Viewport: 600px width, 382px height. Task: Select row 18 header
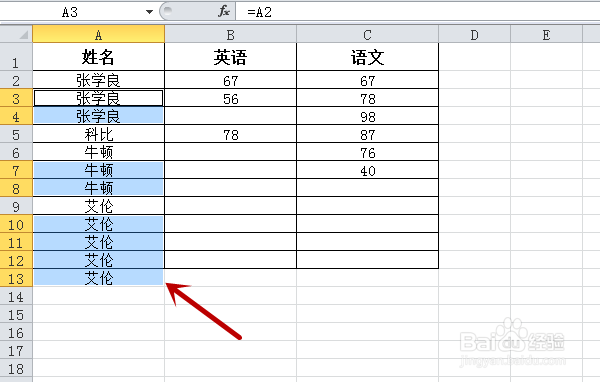(16, 367)
